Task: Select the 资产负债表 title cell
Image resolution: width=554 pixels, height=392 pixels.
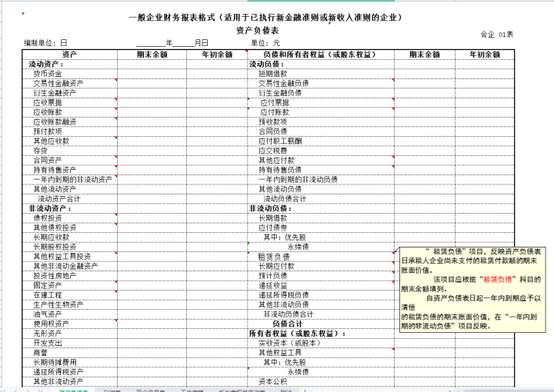Action: tap(257, 31)
